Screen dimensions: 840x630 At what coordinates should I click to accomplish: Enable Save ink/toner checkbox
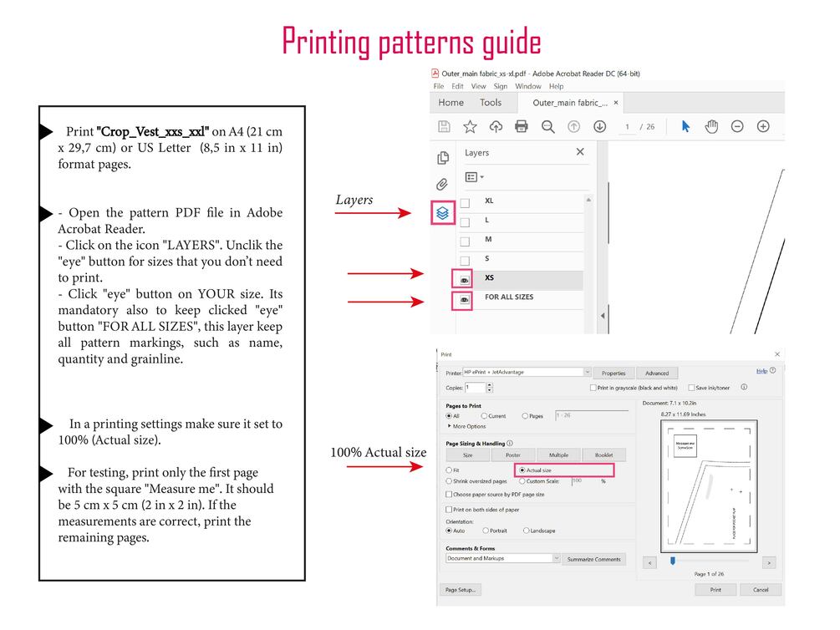tap(691, 388)
